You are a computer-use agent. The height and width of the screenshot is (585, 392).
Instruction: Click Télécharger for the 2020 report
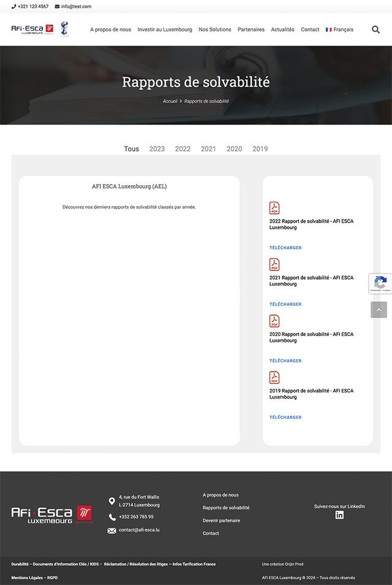285,361
